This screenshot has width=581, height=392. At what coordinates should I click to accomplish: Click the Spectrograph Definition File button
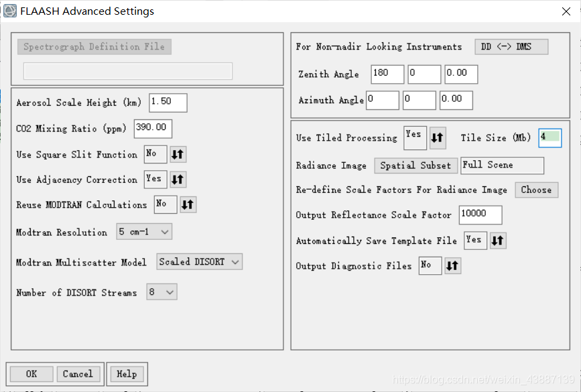(94, 47)
